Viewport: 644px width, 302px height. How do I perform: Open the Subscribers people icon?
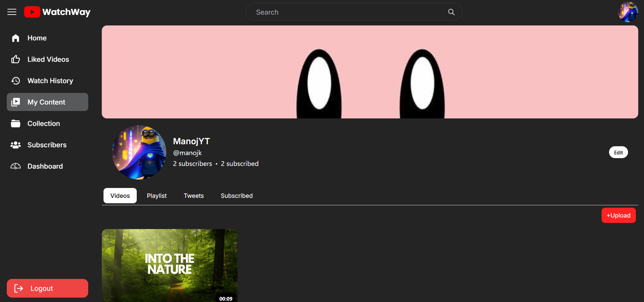coord(16,145)
